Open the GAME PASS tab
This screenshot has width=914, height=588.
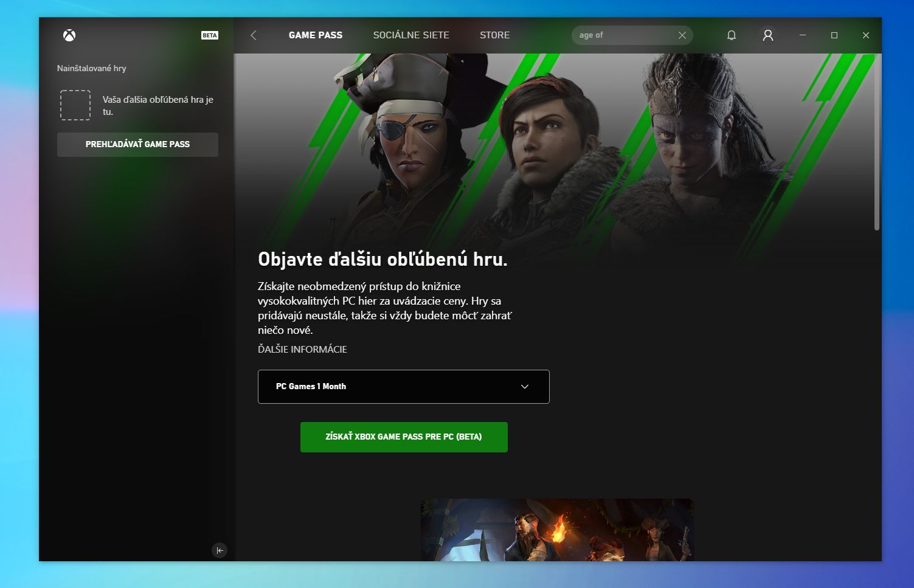tap(316, 35)
